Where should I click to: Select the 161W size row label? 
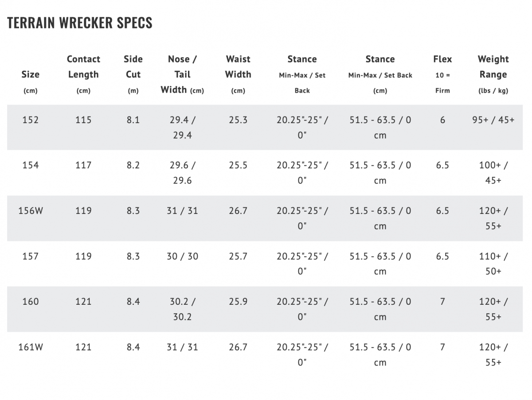(x=31, y=347)
